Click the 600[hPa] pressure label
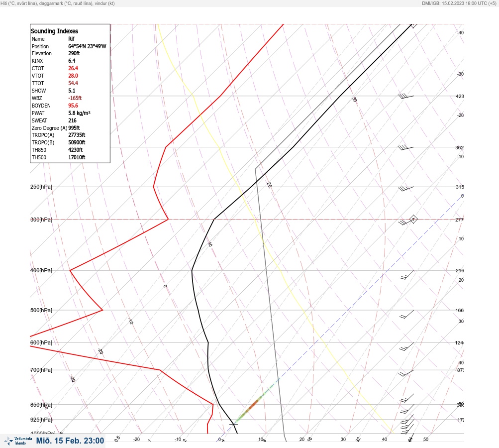Viewport: 499px width, 448px height. (41, 342)
